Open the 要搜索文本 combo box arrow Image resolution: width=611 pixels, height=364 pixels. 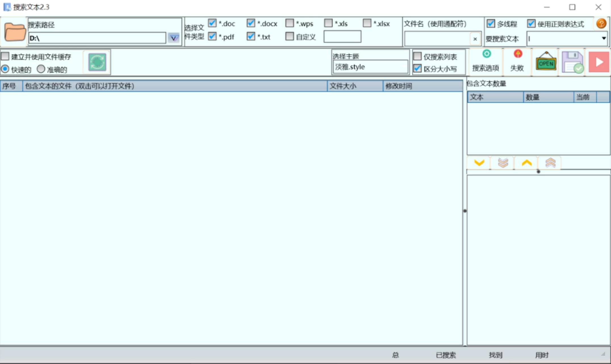pos(604,38)
